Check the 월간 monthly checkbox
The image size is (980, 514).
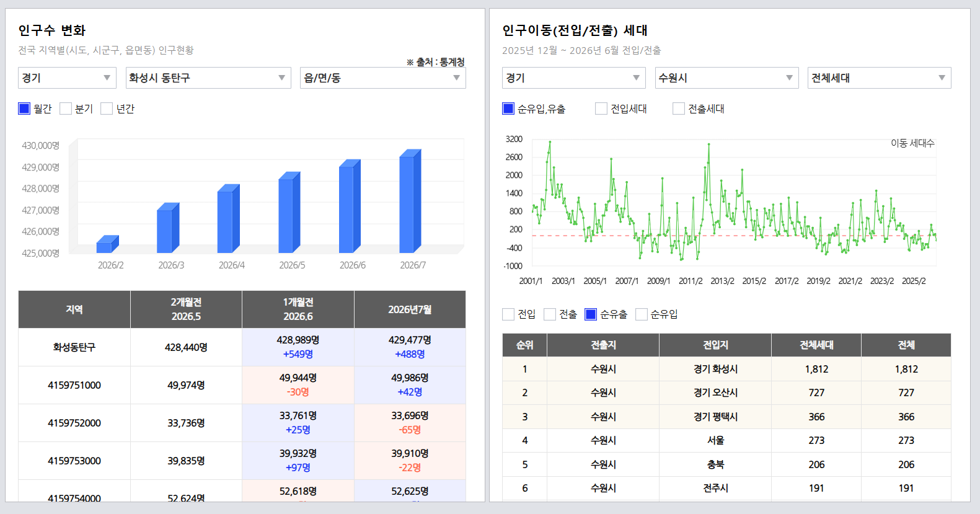[24, 109]
